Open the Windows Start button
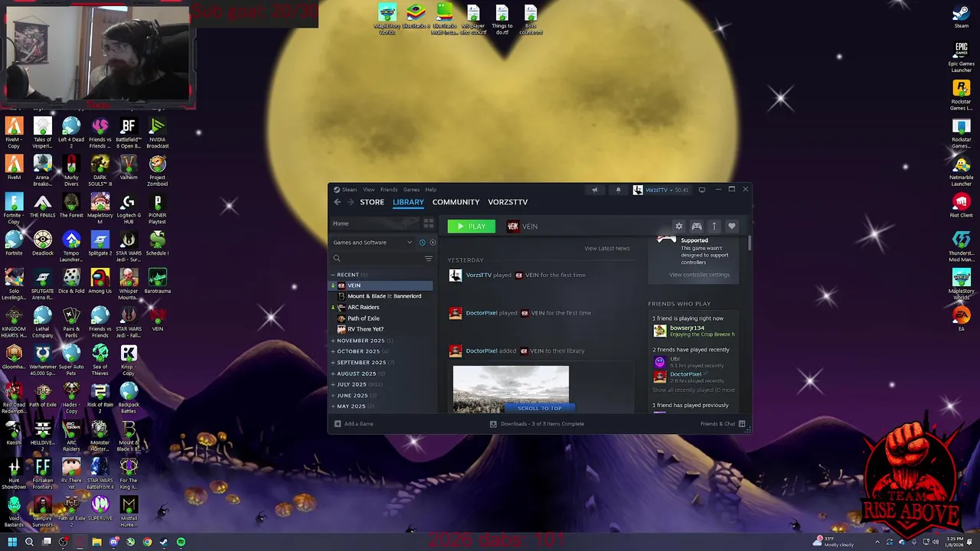The width and height of the screenshot is (980, 551). (x=12, y=543)
